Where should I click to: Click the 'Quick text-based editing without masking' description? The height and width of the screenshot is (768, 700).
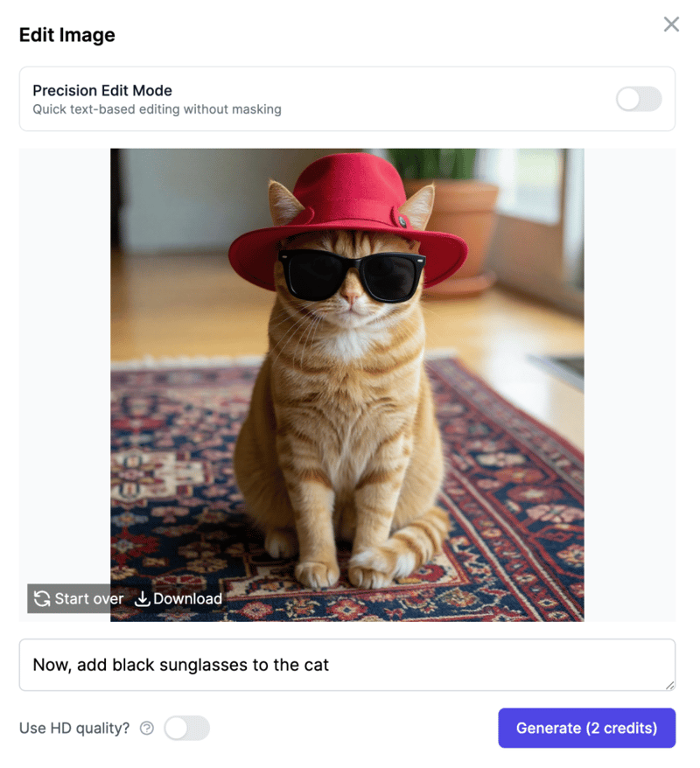tap(157, 109)
